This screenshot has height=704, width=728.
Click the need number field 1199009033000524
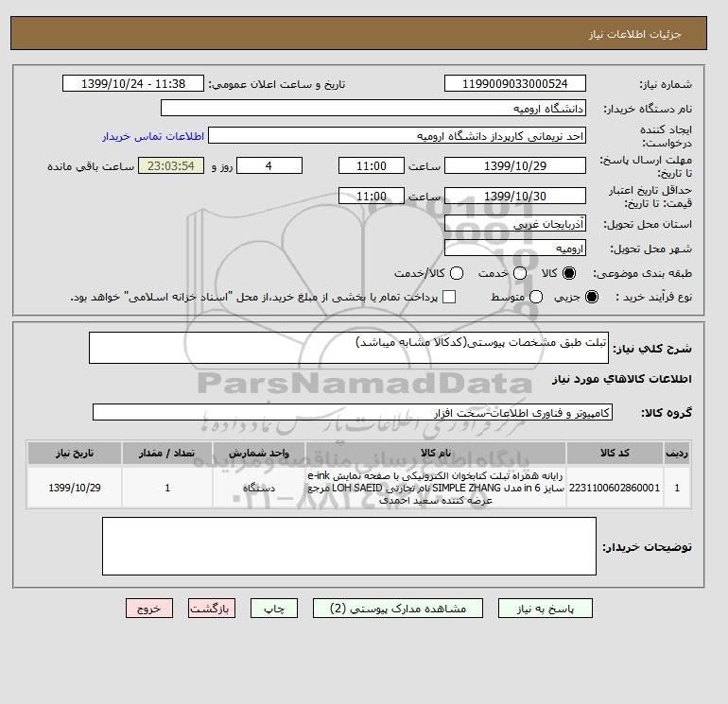point(515,84)
